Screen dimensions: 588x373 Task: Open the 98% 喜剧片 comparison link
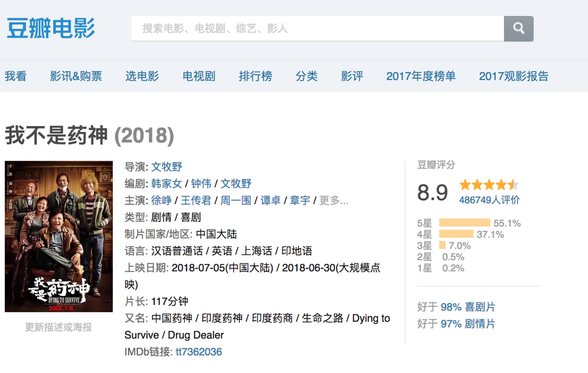click(x=468, y=307)
